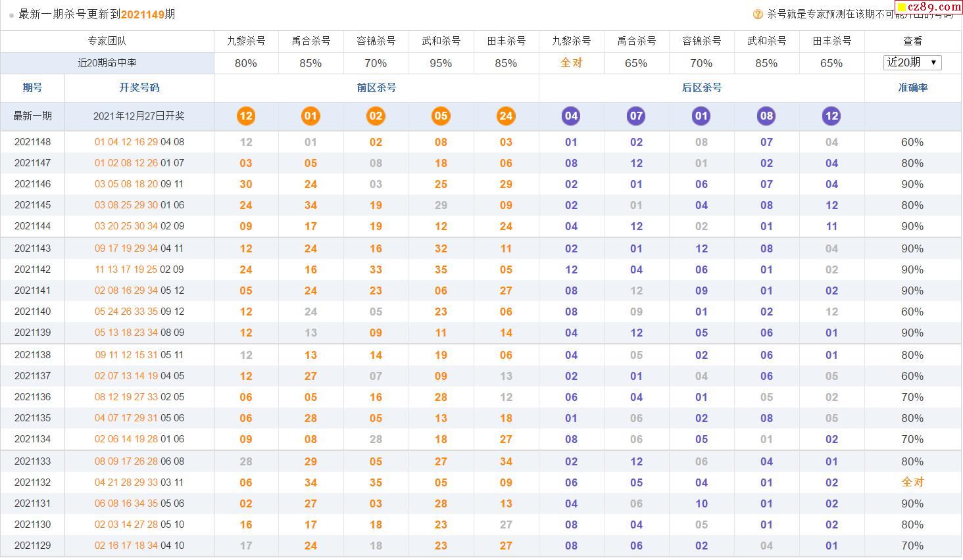Screen dimensions: 963x560
Task: Select issue number 2021148
Action: click(x=32, y=142)
